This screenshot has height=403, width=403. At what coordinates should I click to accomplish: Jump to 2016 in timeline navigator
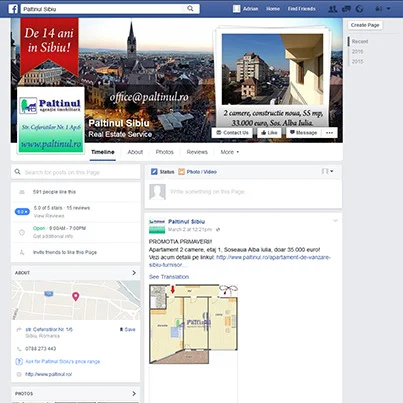pos(357,51)
